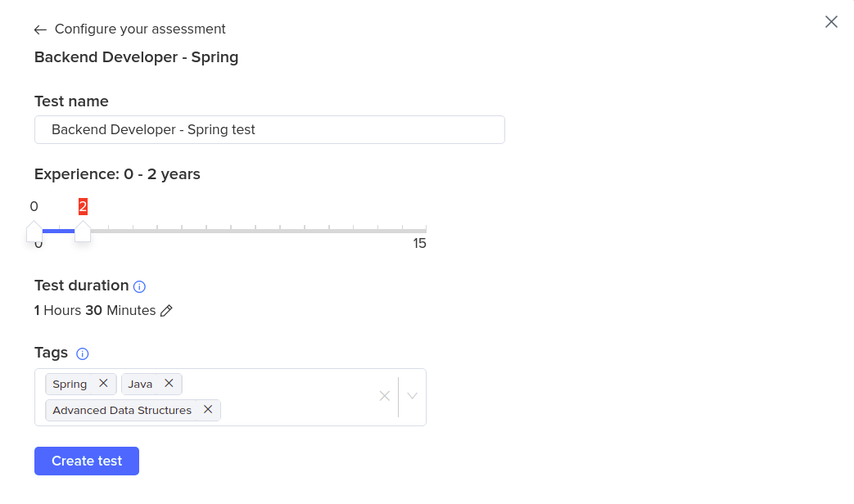
Task: Open the Test duration info tooltip
Action: tap(139, 286)
